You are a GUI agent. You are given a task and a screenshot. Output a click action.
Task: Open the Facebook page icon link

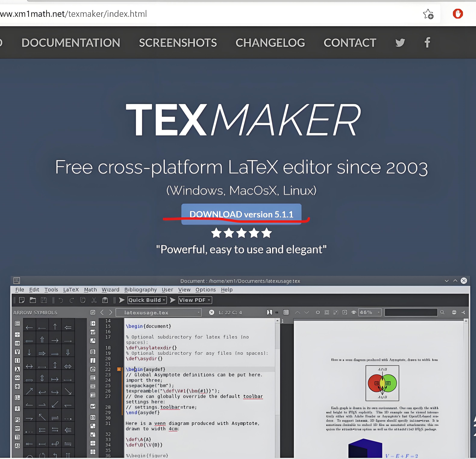(x=427, y=42)
